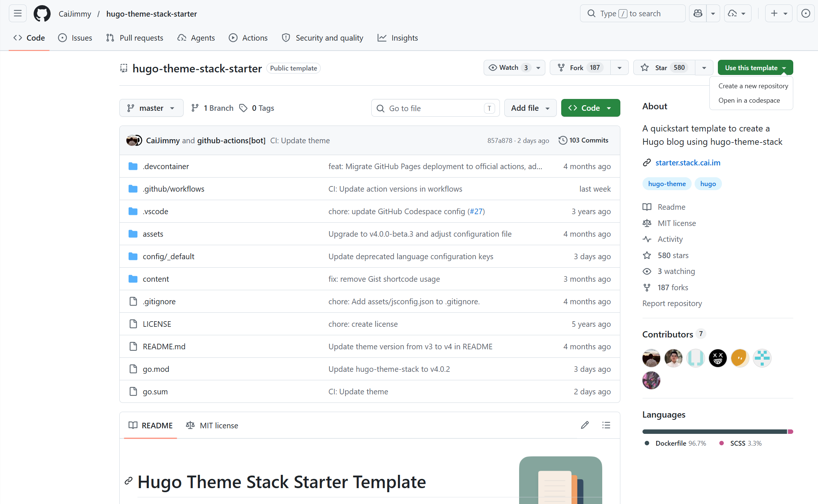This screenshot has height=504, width=818.
Task: Click the hugo topic tag
Action: 708,184
